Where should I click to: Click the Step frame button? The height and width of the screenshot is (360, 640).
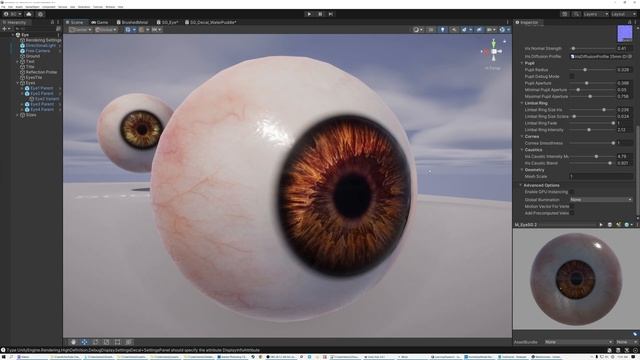click(x=331, y=14)
